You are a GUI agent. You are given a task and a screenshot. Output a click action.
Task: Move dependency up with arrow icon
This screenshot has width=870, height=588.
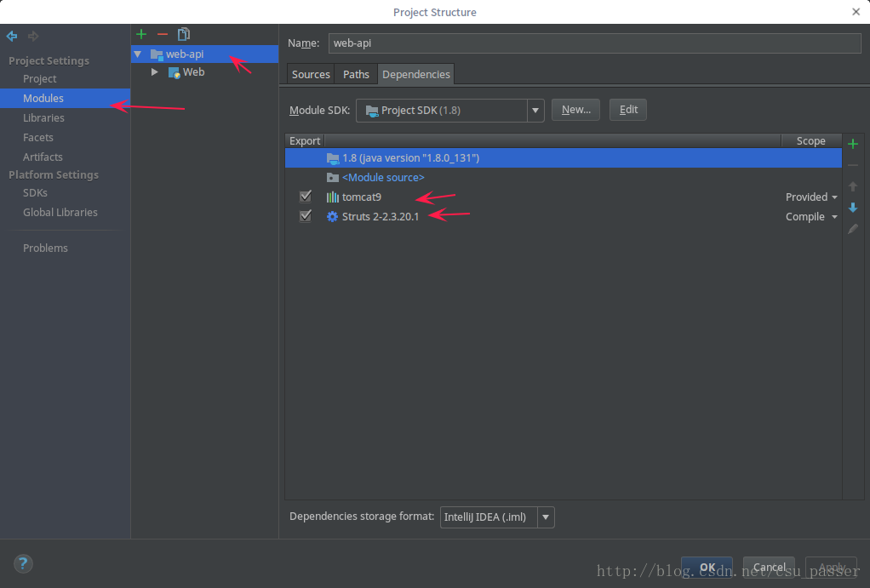[x=853, y=186]
